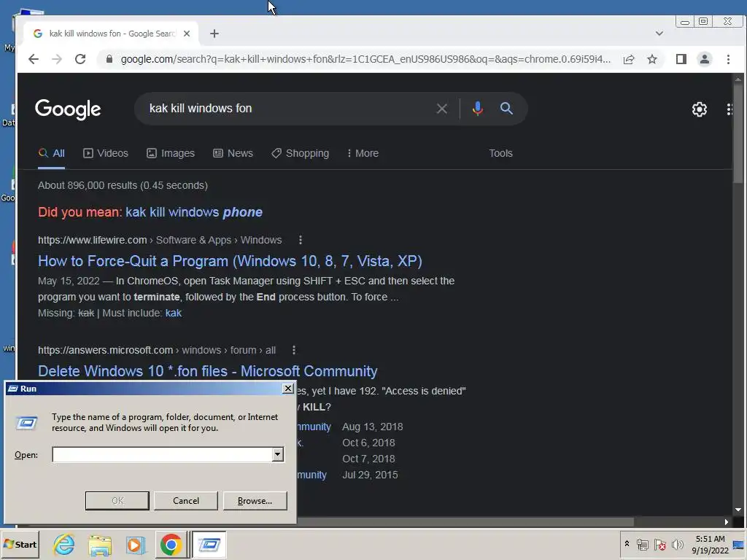Show hidden system tray icons
747x560 pixels.
[627, 544]
